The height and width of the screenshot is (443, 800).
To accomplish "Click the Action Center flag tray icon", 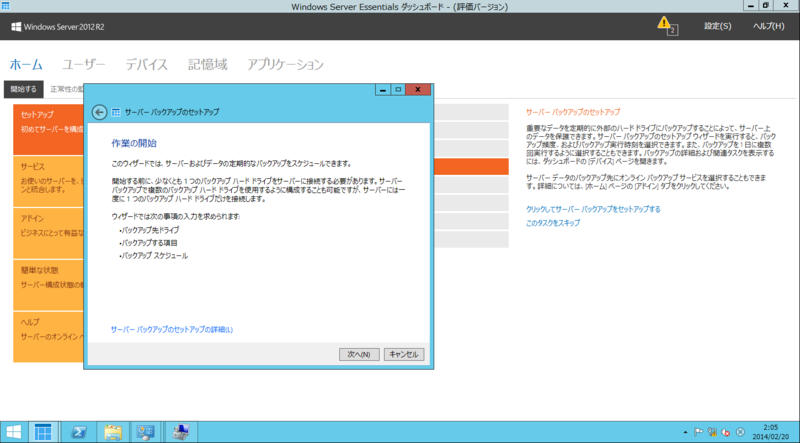I will [x=698, y=432].
